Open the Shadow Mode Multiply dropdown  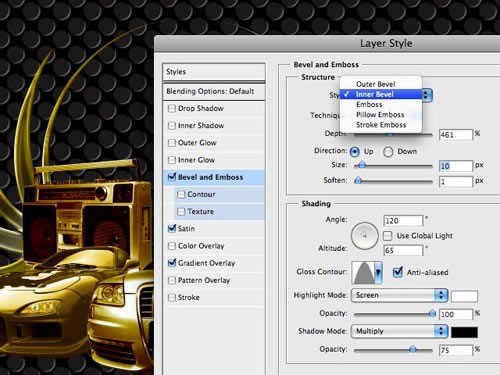[x=399, y=331]
